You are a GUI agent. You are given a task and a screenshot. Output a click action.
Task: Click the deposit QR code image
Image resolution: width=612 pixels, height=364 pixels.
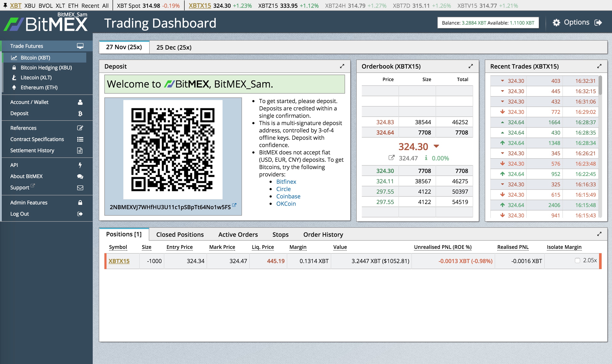[x=173, y=149]
